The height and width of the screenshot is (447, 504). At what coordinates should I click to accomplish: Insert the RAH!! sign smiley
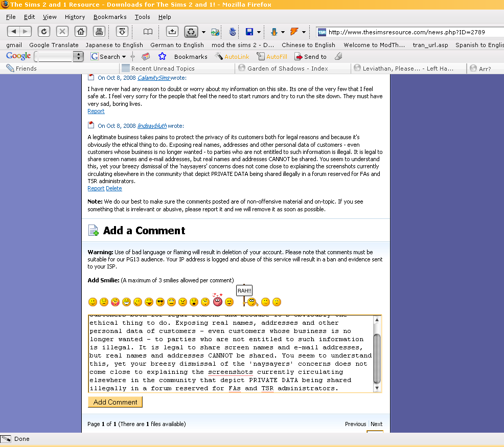click(248, 295)
